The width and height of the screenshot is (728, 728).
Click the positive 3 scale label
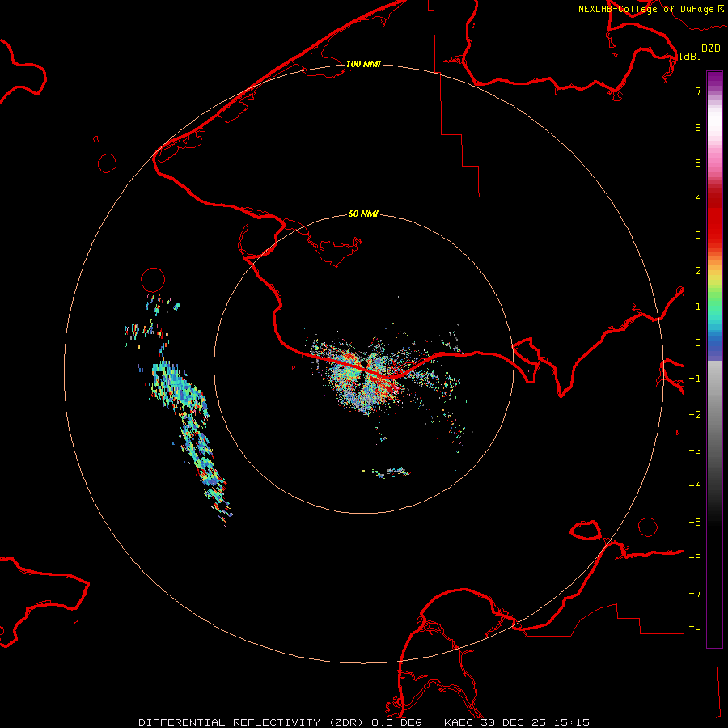click(x=698, y=235)
